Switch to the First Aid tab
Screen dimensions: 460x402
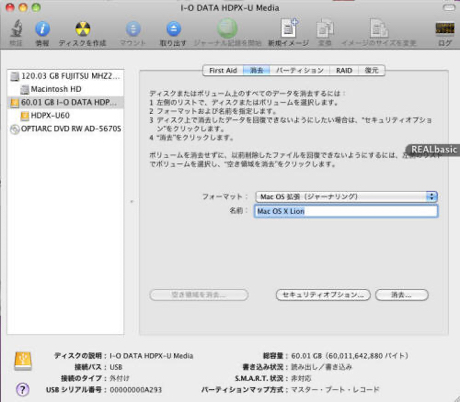(223, 70)
